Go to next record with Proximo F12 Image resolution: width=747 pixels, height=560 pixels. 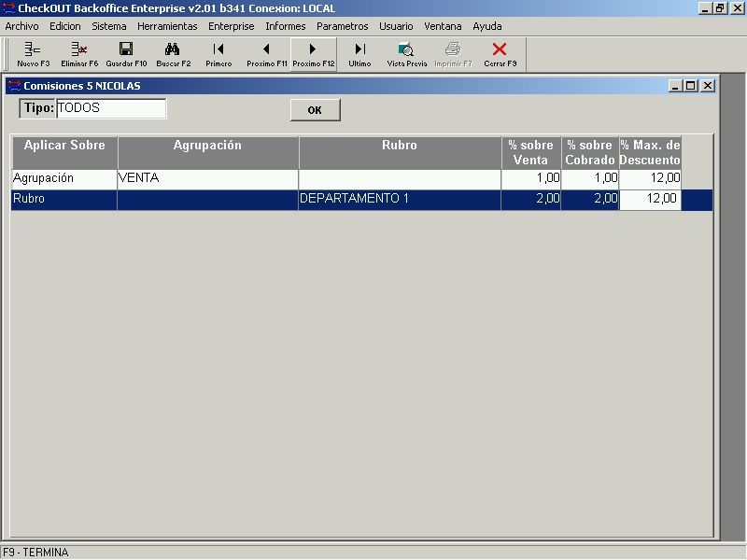314,54
